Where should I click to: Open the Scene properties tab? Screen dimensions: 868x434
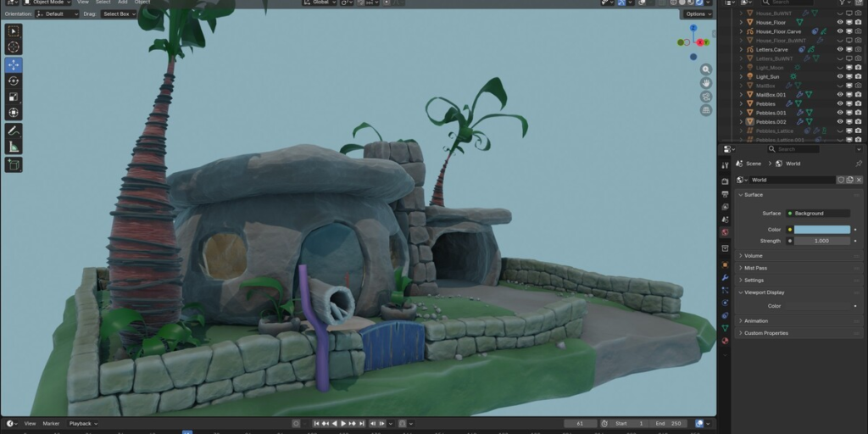click(725, 220)
